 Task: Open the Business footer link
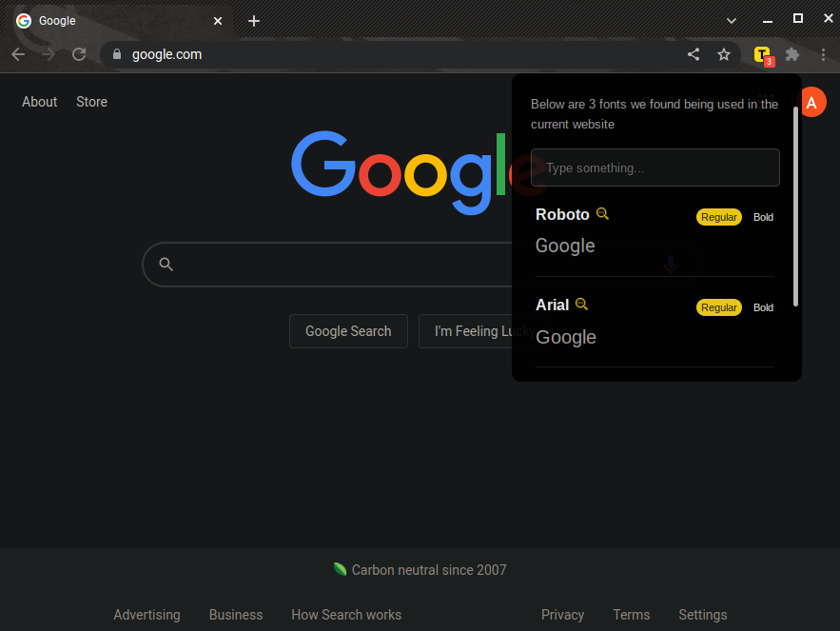[x=236, y=615]
